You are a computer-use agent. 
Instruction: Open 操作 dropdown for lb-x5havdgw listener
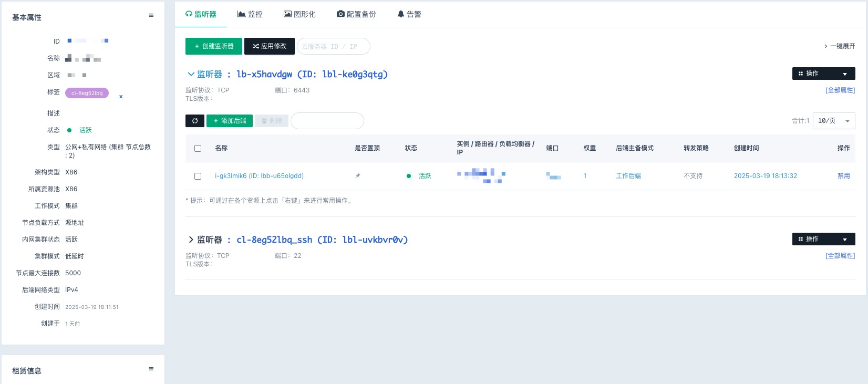823,74
